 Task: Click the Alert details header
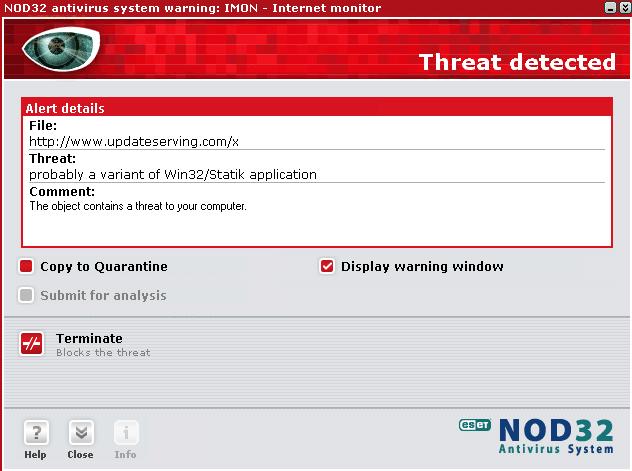[65, 108]
